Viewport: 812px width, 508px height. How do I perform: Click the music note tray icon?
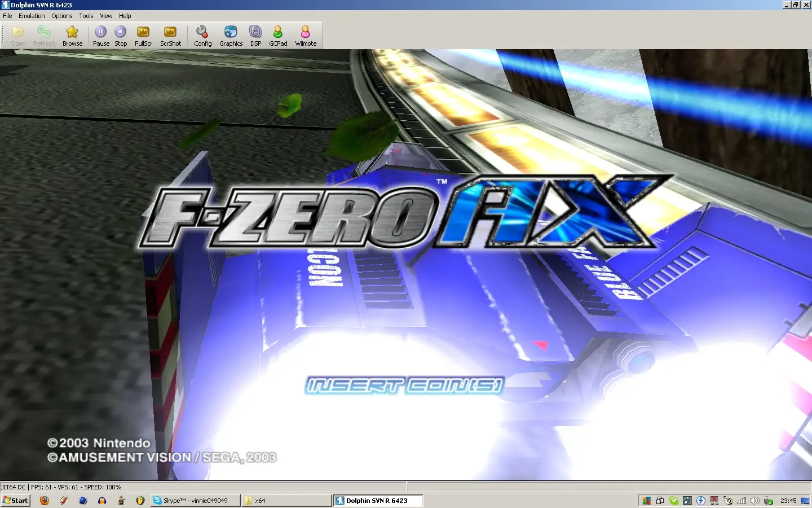(x=687, y=501)
